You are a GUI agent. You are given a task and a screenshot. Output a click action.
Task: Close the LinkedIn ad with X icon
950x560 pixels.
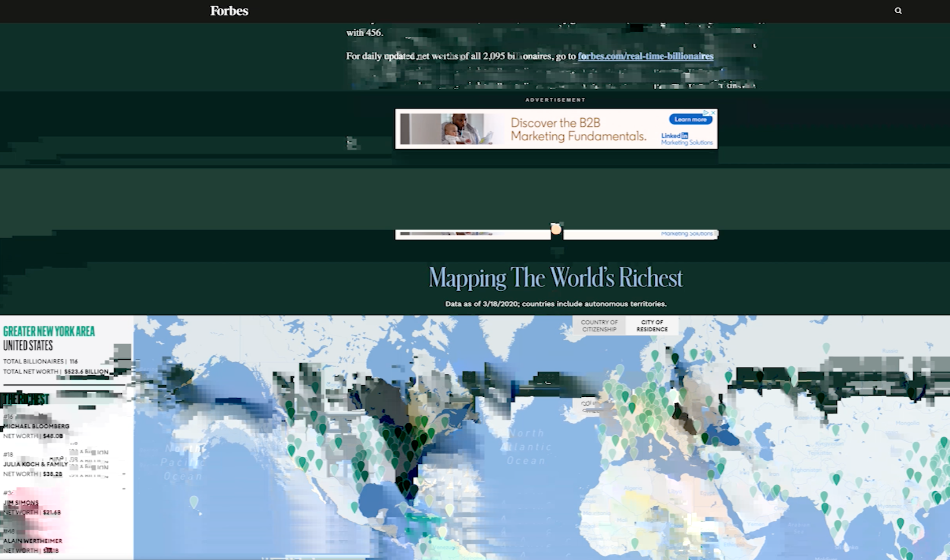[x=713, y=113]
